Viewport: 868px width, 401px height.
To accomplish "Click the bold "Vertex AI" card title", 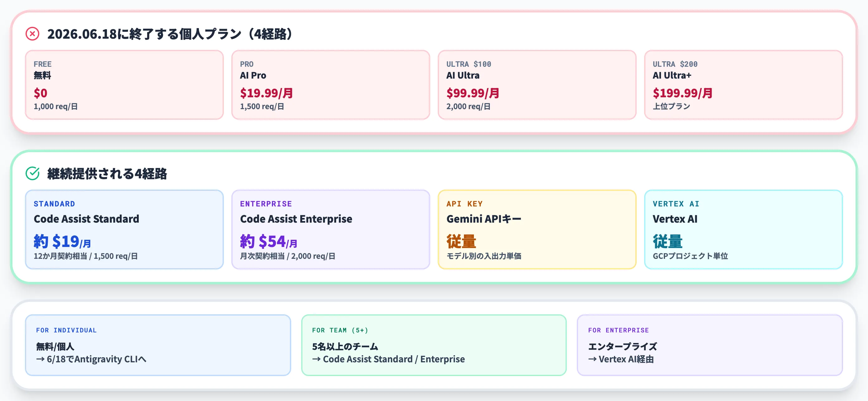I will [675, 219].
